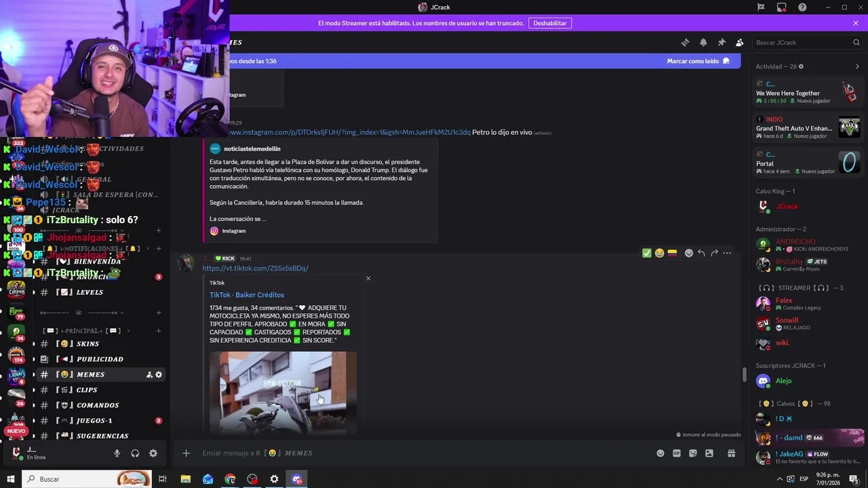The height and width of the screenshot is (488, 868).
Task: Open the help question mark icon
Action: click(802, 7)
